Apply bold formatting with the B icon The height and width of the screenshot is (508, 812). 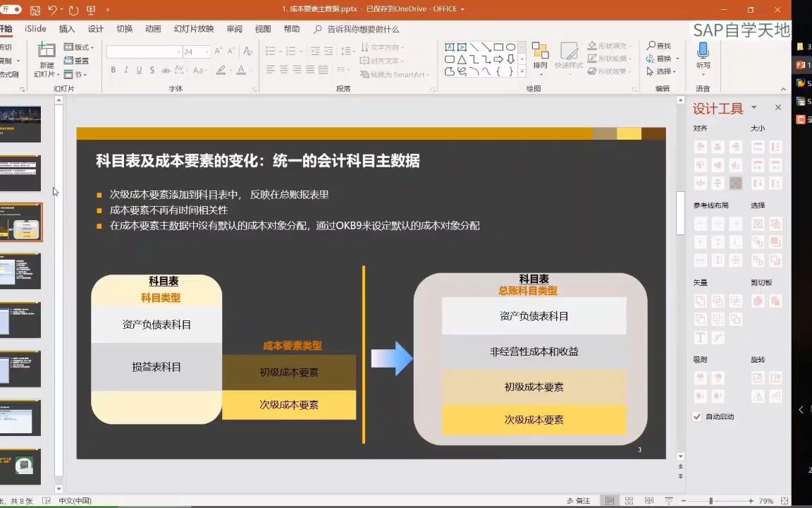coord(113,69)
